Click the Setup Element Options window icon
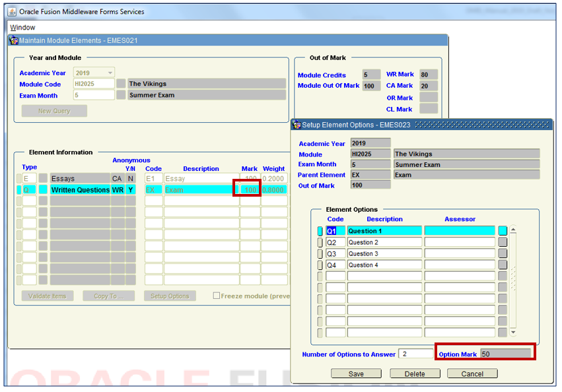The image size is (562, 392). (297, 125)
